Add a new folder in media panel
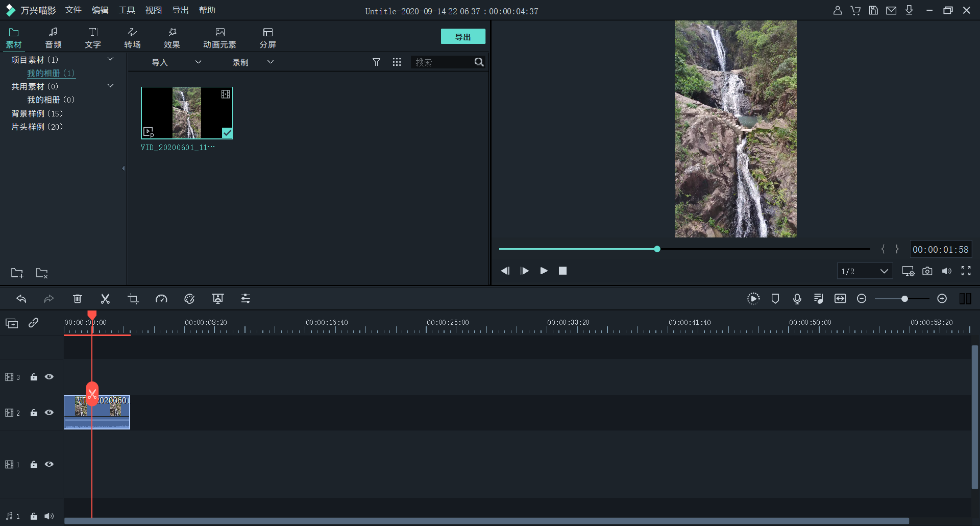 [17, 273]
